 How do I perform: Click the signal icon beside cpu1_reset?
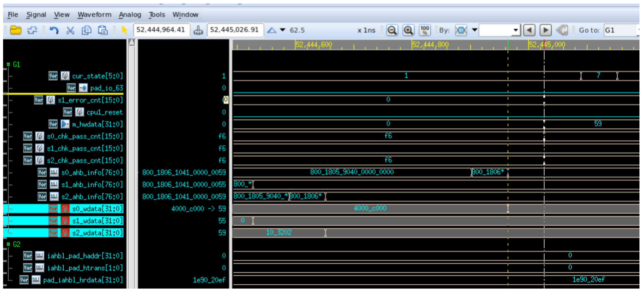point(80,112)
